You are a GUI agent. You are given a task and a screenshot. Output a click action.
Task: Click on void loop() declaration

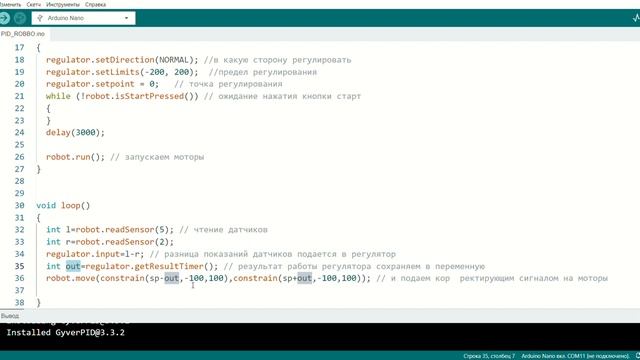point(63,206)
